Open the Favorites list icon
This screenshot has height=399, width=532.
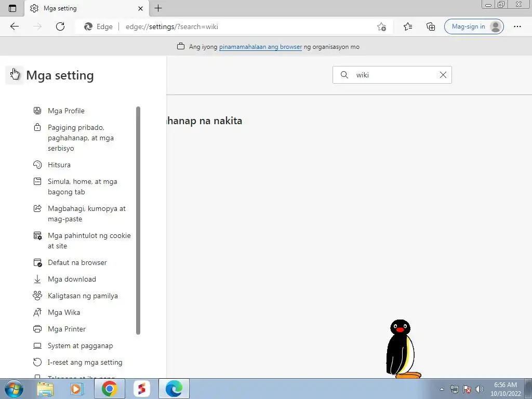[408, 26]
